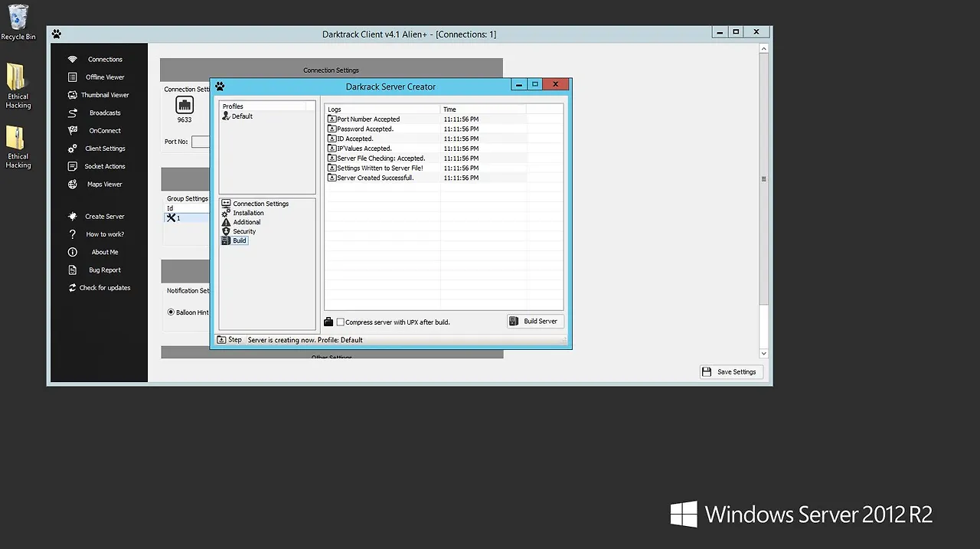The width and height of the screenshot is (980, 549).
Task: Select the Recycle Bin desktop icon
Action: 18,22
